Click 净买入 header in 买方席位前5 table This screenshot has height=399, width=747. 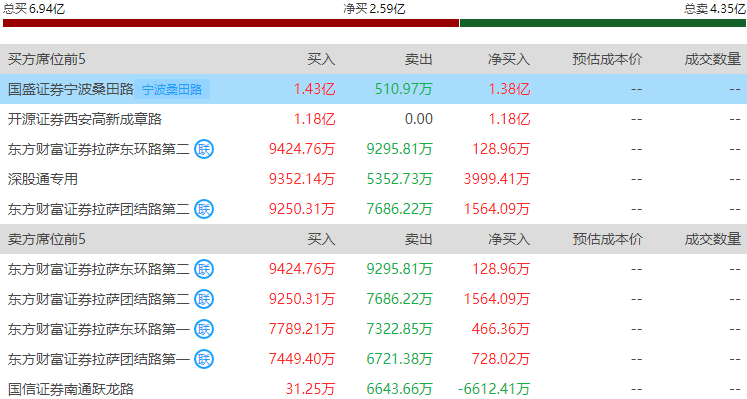click(509, 59)
